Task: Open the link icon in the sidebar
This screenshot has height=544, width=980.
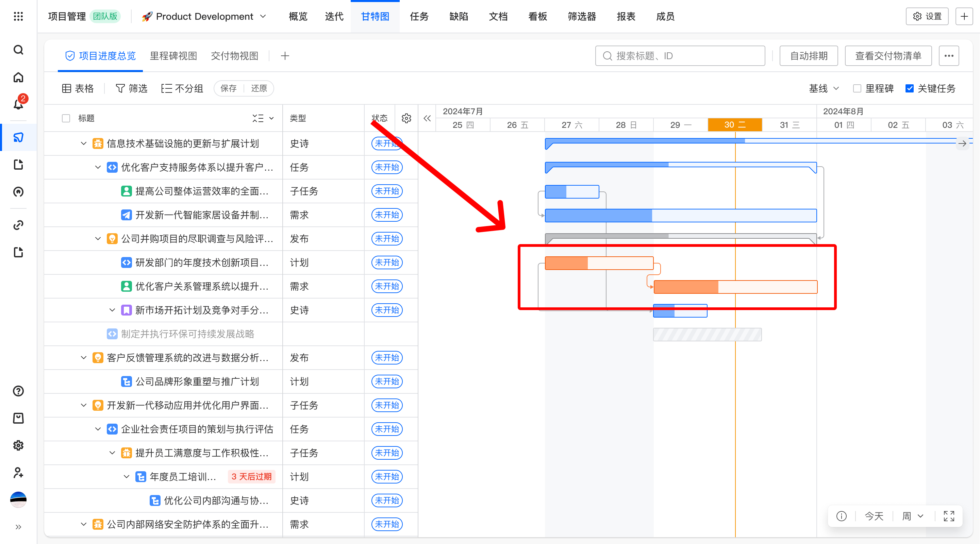Action: click(18, 225)
